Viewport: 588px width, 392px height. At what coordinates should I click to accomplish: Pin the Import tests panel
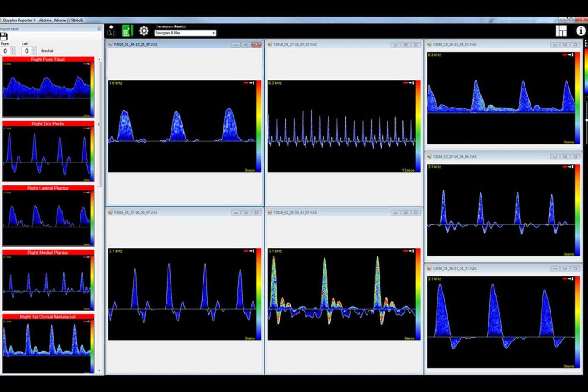pos(99,29)
